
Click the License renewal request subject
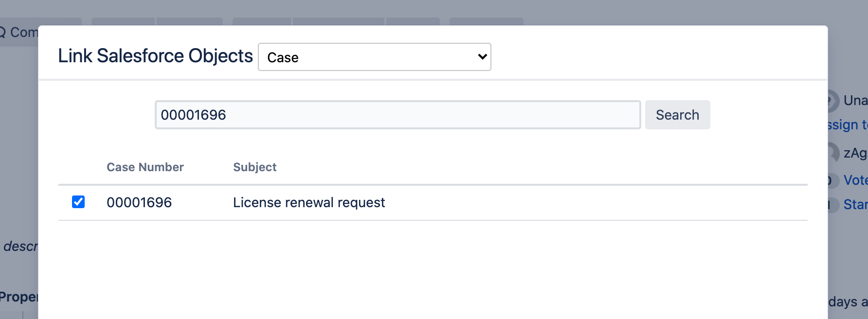[x=309, y=202]
